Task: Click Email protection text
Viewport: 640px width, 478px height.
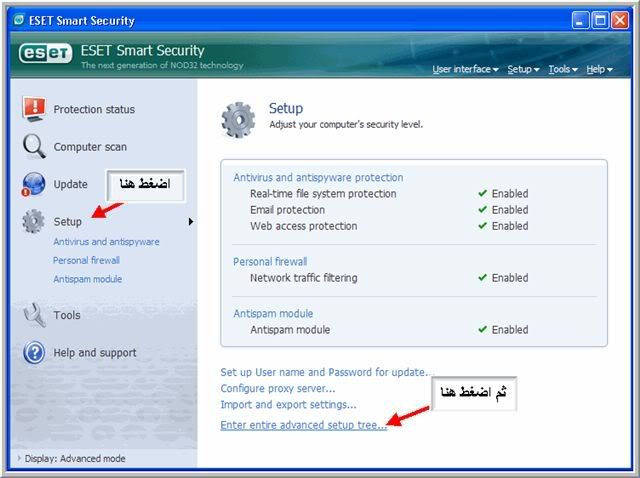Action: coord(288,210)
